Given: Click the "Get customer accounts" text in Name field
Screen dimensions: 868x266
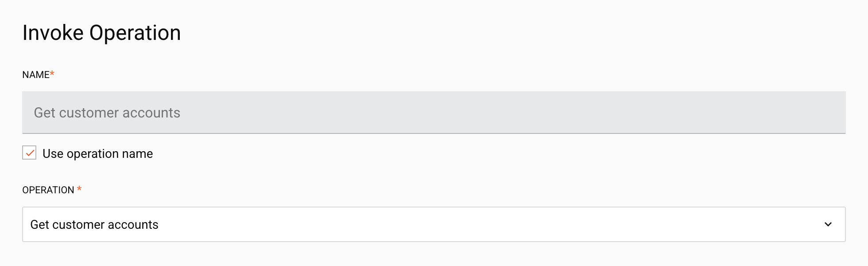Looking at the screenshot, I should [107, 113].
